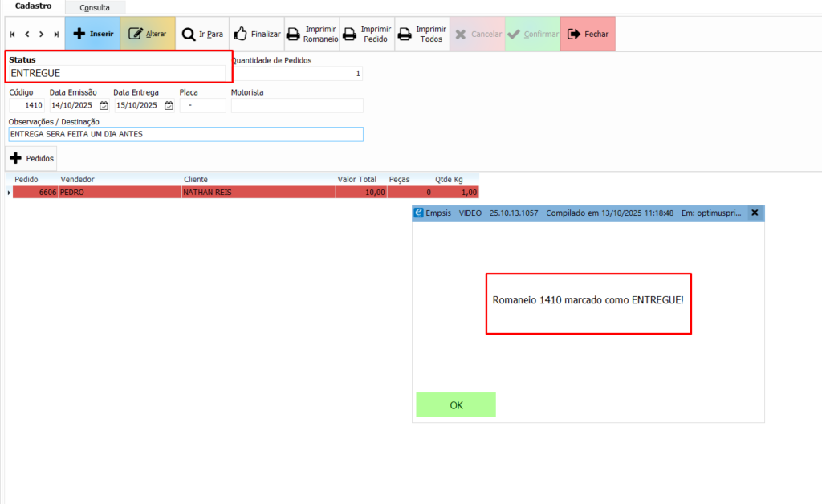The image size is (822, 504).
Task: Go to the first record arrow
Action: pos(13,35)
